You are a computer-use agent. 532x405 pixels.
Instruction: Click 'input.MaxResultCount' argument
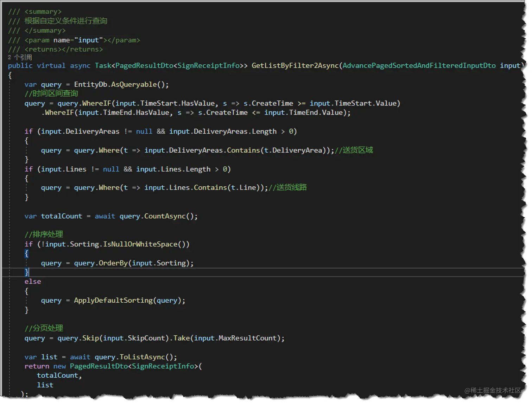[x=235, y=338]
